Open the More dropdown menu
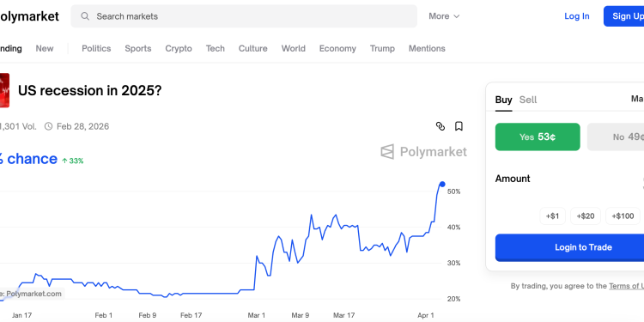Image resolution: width=644 pixels, height=322 pixels. (444, 16)
